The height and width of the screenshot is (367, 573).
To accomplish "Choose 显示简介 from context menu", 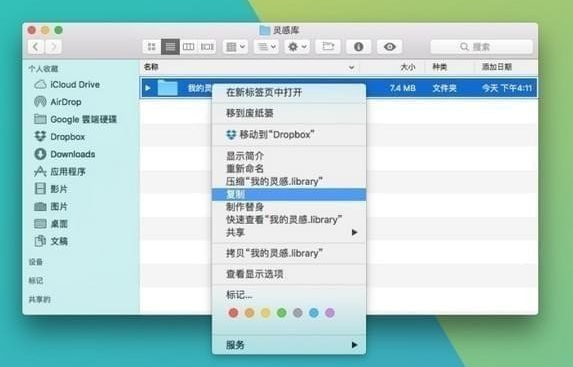I will (x=289, y=156).
